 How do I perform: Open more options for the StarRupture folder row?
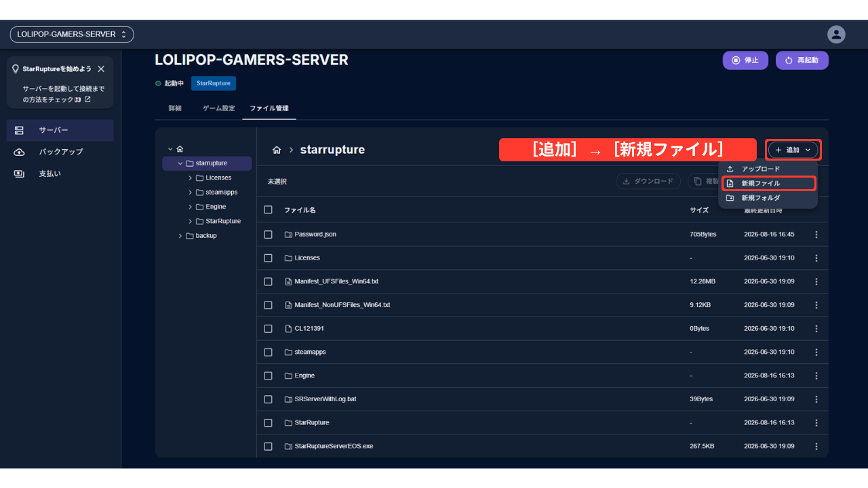tap(816, 423)
